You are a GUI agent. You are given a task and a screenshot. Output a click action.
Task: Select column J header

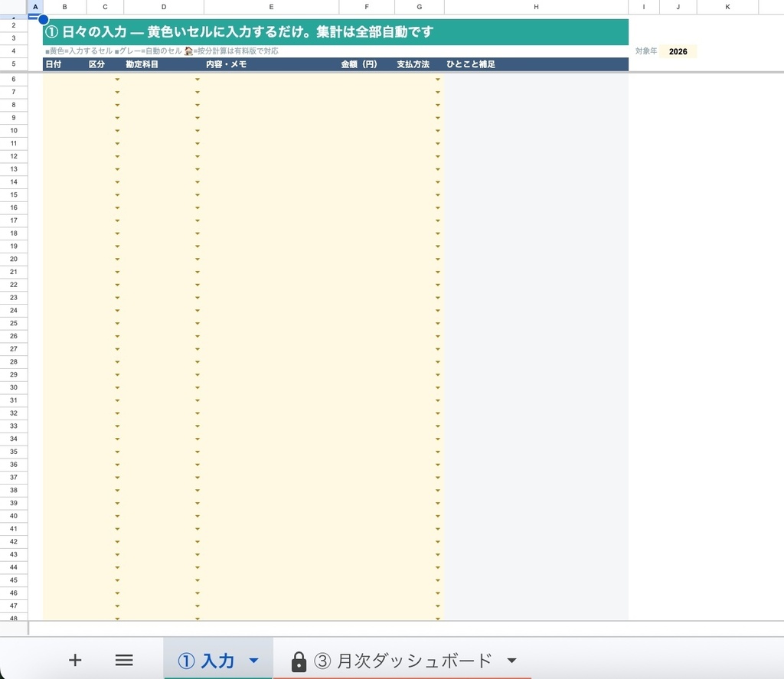678,7
